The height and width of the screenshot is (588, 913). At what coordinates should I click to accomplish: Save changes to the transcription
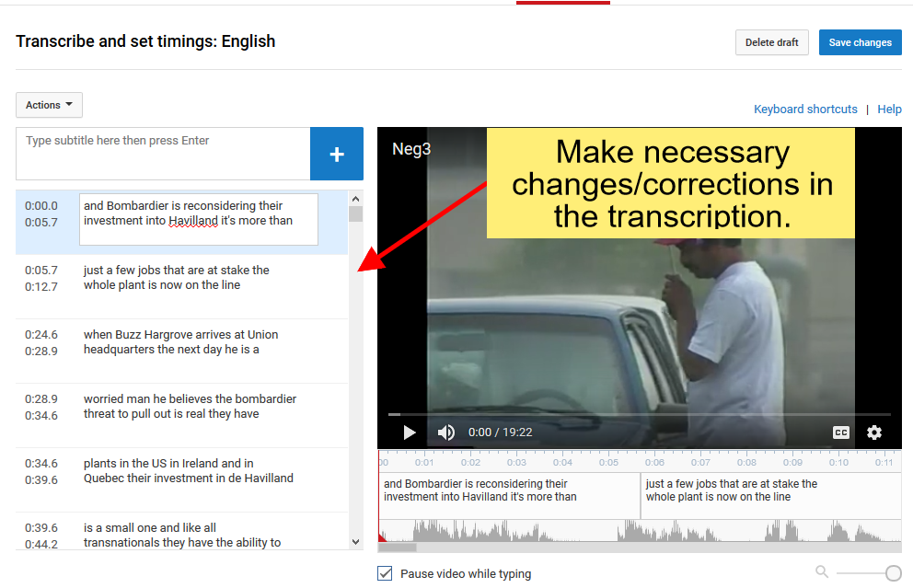pos(860,42)
